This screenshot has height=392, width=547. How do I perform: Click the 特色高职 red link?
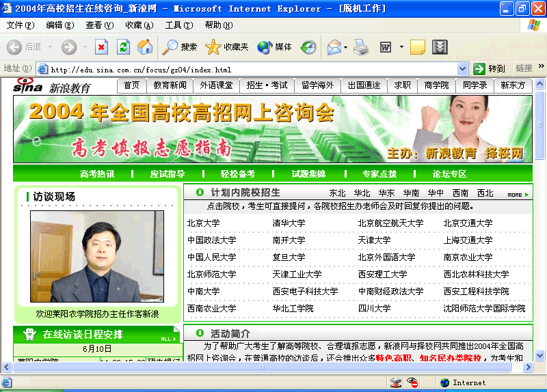click(394, 357)
